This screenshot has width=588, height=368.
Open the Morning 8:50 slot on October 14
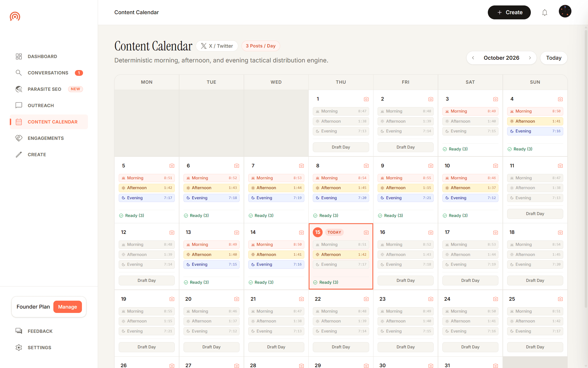[x=276, y=245]
